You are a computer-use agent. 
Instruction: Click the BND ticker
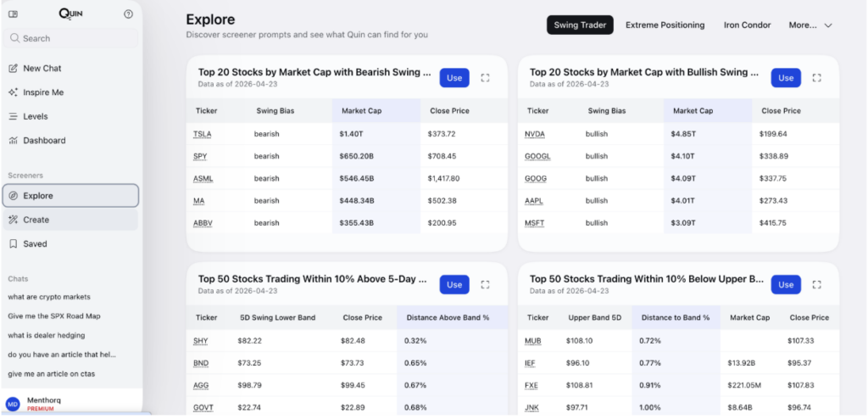point(201,363)
